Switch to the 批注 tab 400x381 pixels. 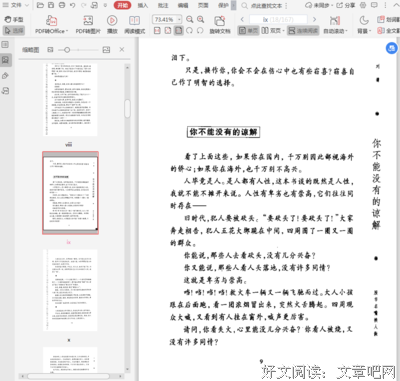coord(163,5)
